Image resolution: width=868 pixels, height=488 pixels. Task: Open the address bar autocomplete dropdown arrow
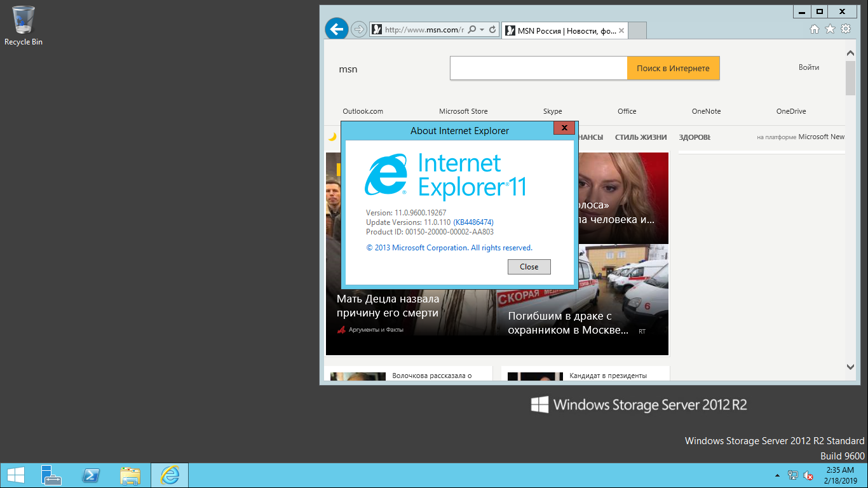click(x=482, y=29)
